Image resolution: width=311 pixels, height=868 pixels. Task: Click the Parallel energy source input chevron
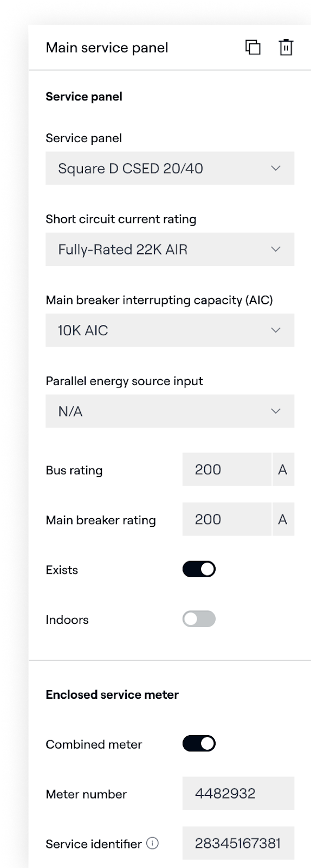tap(276, 411)
